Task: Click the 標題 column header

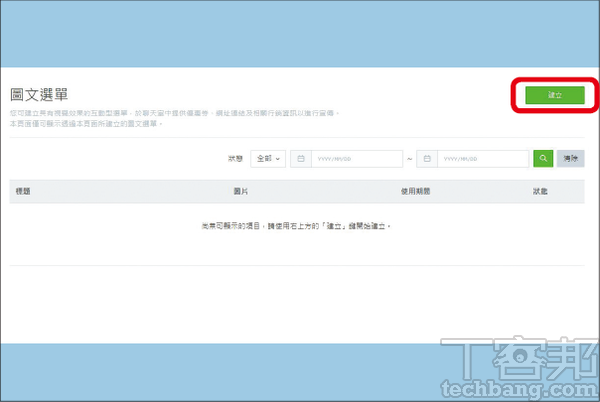Action: [x=23, y=191]
